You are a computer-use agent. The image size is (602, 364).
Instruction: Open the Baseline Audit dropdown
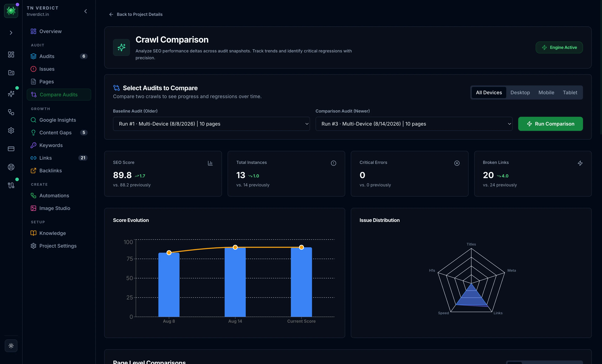click(211, 124)
